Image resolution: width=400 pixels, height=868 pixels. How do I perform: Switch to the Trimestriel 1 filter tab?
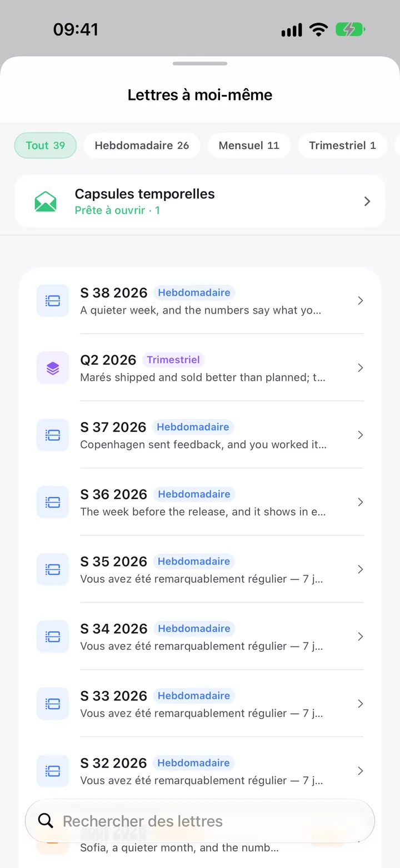[x=342, y=145]
